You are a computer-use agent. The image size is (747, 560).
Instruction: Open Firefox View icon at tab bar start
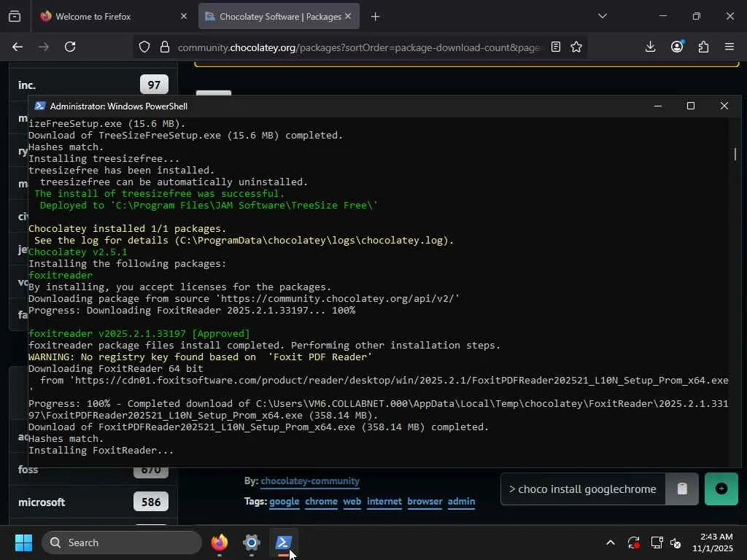click(x=15, y=16)
